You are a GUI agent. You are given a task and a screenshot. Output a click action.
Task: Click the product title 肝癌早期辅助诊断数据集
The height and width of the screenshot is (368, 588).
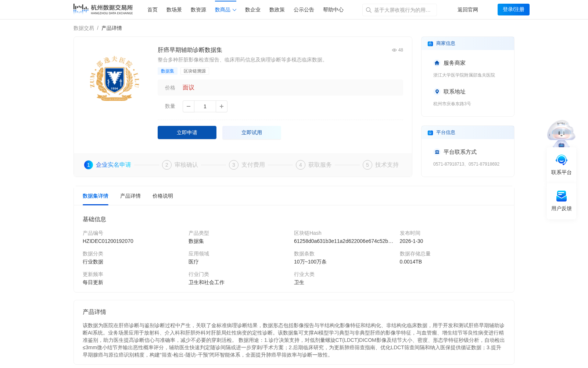pyautogui.click(x=190, y=50)
